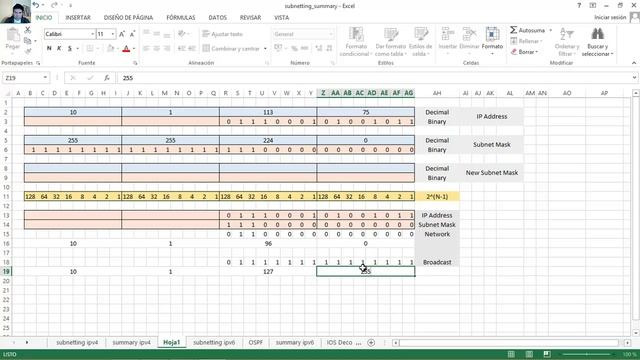
Task: Open the INSERTAR ribbon tab
Action: [78, 18]
